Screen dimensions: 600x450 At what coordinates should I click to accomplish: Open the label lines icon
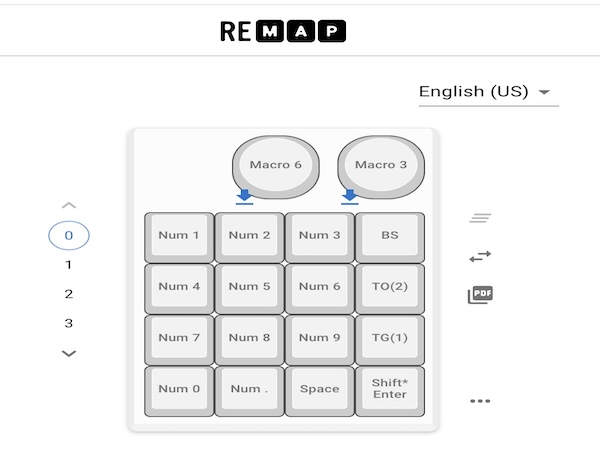[x=481, y=218]
